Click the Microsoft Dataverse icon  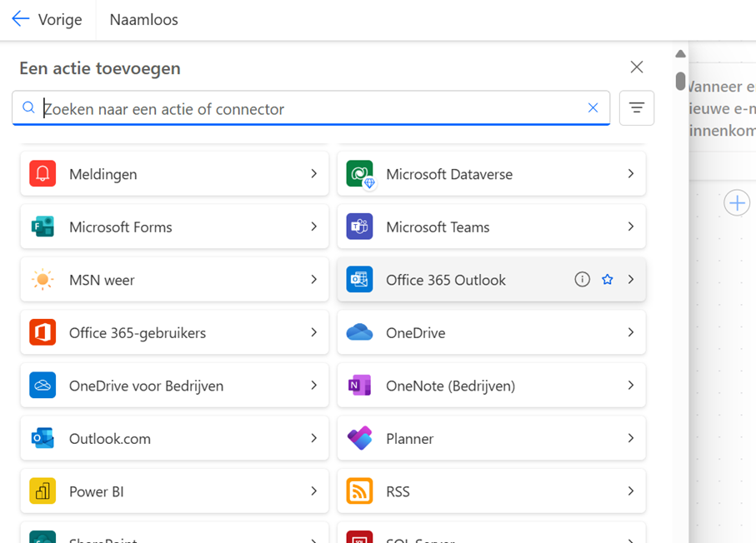click(360, 173)
